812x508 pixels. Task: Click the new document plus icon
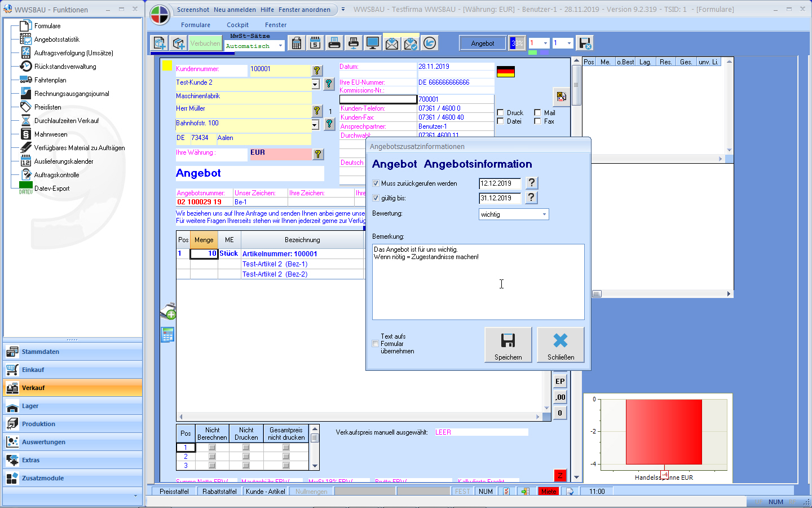click(160, 43)
